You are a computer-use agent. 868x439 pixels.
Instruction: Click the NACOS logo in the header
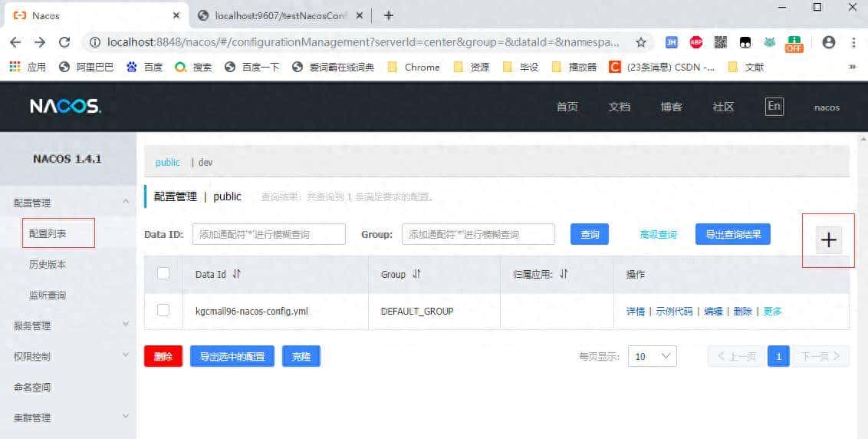tap(65, 107)
